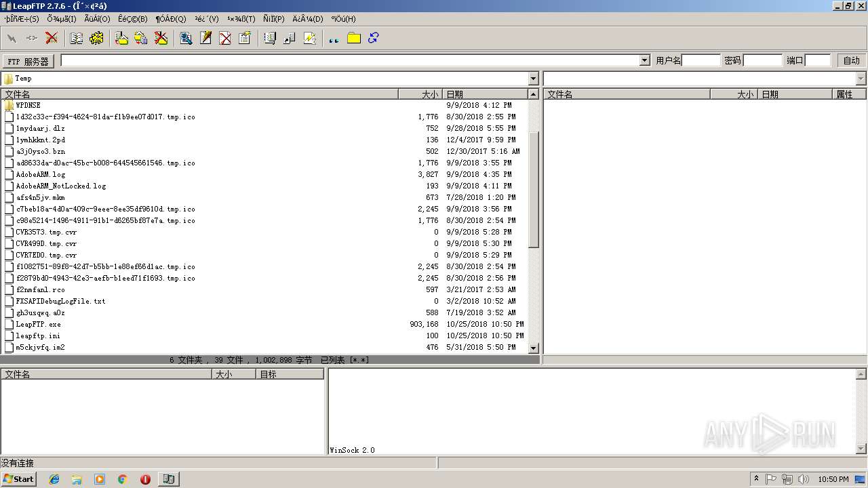The height and width of the screenshot is (488, 868).
Task: Expand the local Temp path dropdown
Action: coord(533,79)
